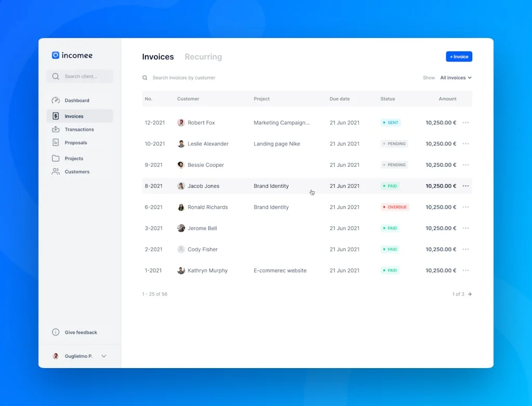This screenshot has width=532, height=406.
Task: Click the Give feedback info icon
Action: [x=56, y=332]
